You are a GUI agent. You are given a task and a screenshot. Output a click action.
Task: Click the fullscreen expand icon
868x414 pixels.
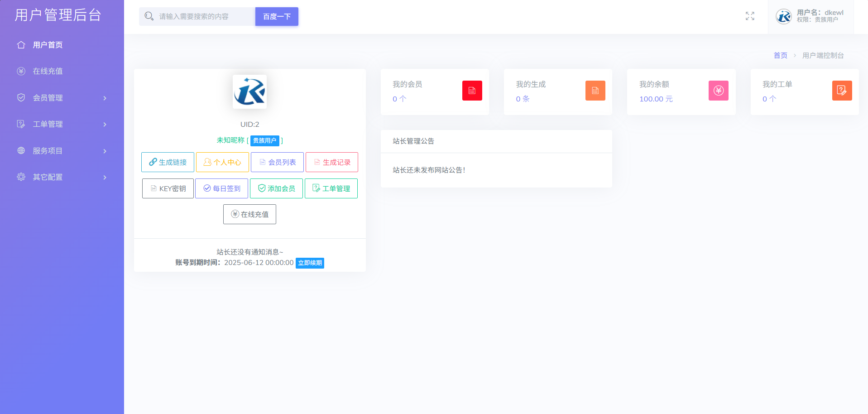pos(749,16)
